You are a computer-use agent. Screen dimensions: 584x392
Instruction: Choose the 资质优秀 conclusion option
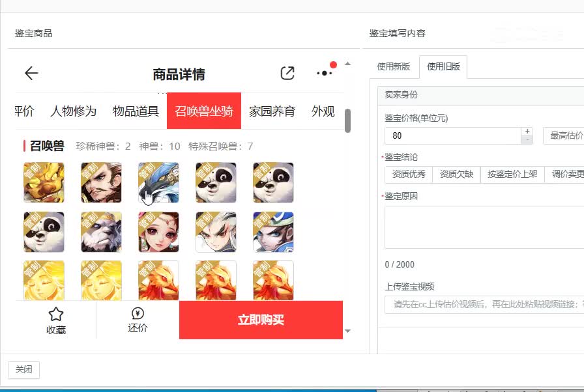coord(409,174)
